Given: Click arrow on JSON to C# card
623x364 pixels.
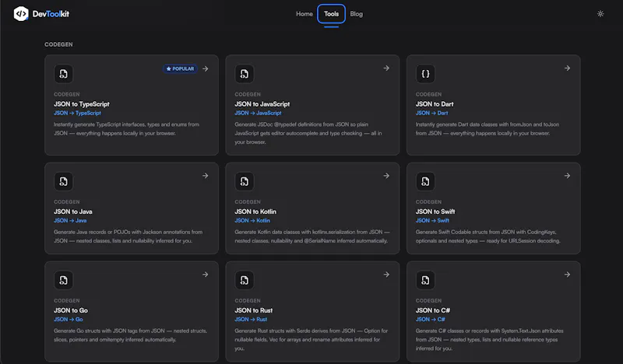Looking at the screenshot, I should tap(568, 275).
